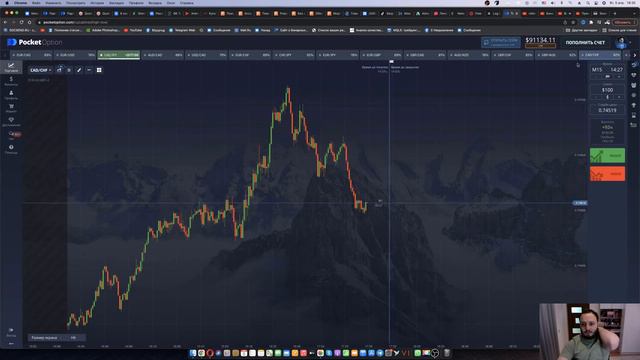Open the Trash in the Dock

tap(447, 353)
